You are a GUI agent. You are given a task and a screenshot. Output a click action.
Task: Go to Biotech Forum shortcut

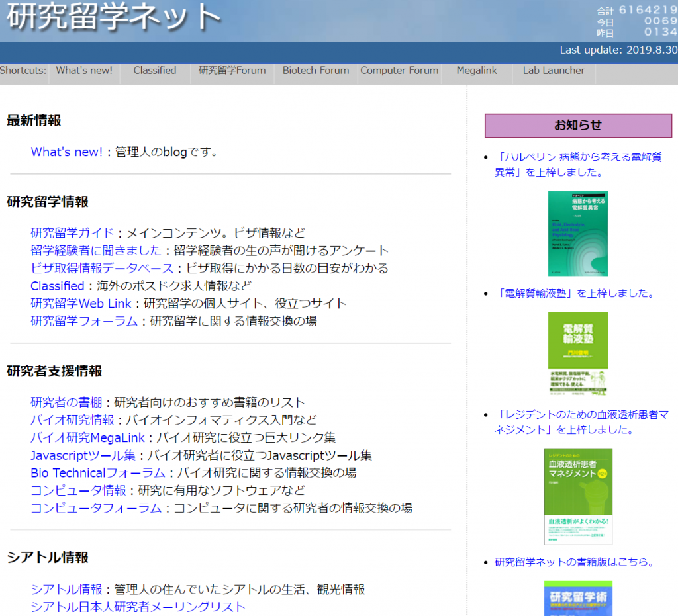click(x=316, y=71)
